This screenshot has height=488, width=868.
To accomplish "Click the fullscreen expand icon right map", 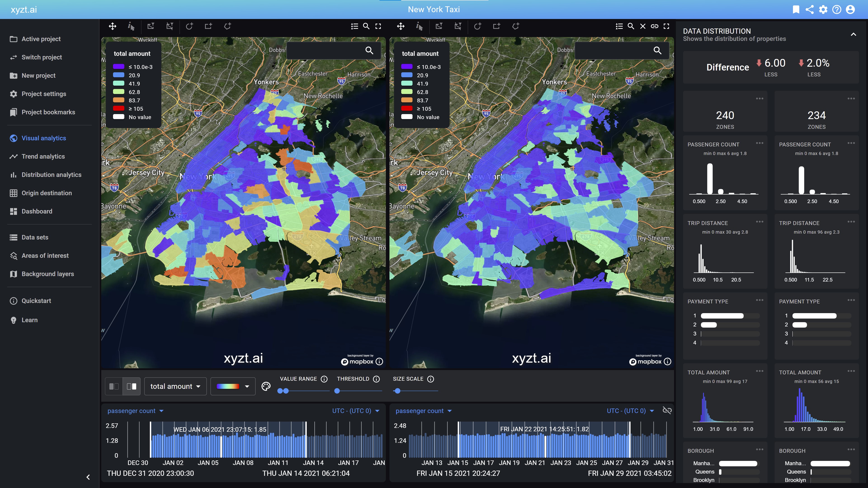I will coord(668,26).
